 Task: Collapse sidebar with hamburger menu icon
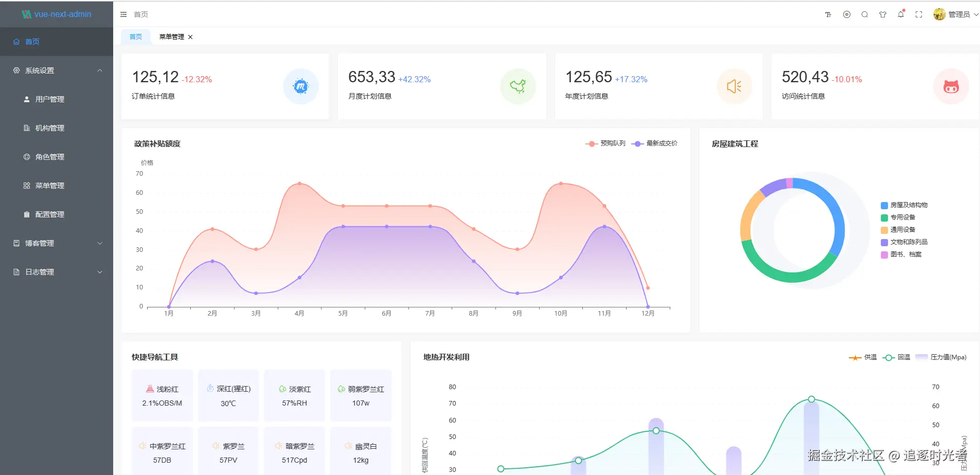(x=123, y=14)
